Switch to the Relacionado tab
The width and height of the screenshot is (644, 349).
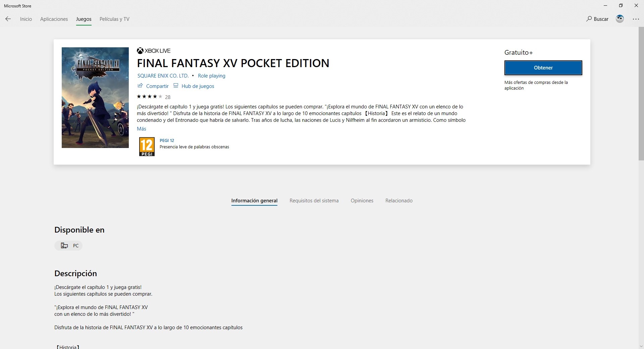point(399,201)
